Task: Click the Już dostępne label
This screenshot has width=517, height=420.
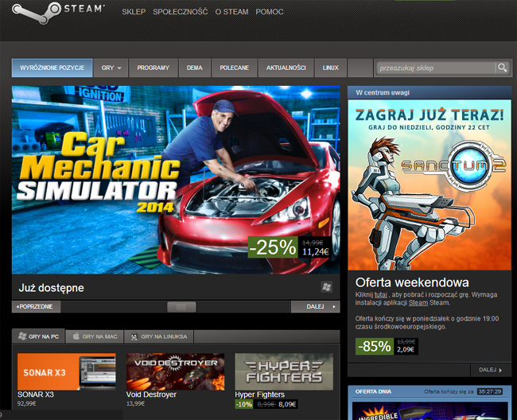Action: (x=52, y=288)
